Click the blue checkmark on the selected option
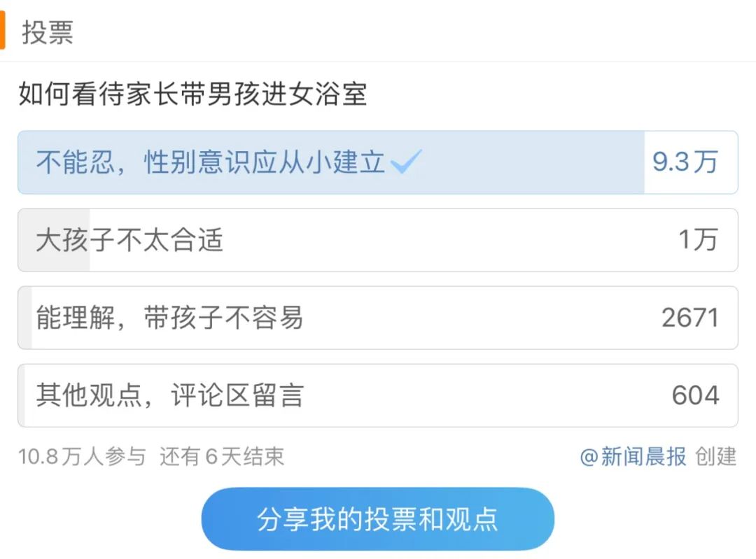The image size is (756, 559). point(406,162)
